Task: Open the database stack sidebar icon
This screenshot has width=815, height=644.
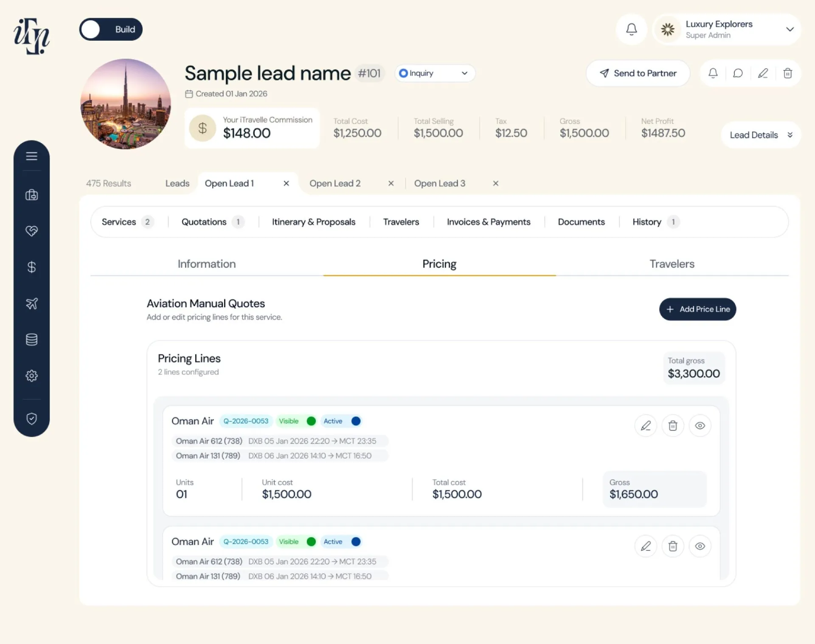Action: 31,339
